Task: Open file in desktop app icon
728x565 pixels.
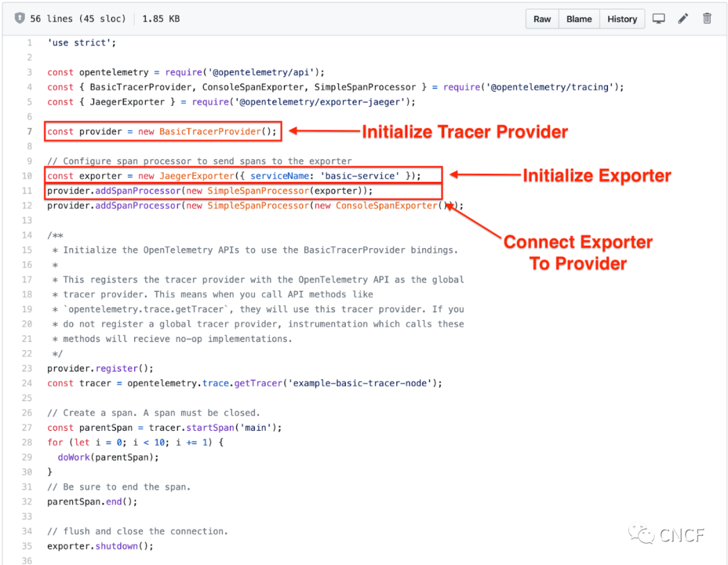Action: tap(659, 19)
